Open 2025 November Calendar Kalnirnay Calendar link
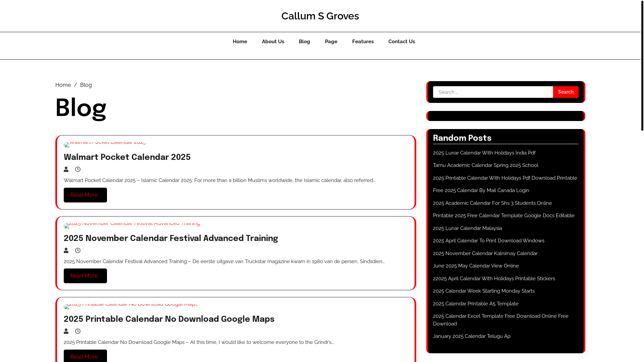The height and width of the screenshot is (362, 644). 485,253
